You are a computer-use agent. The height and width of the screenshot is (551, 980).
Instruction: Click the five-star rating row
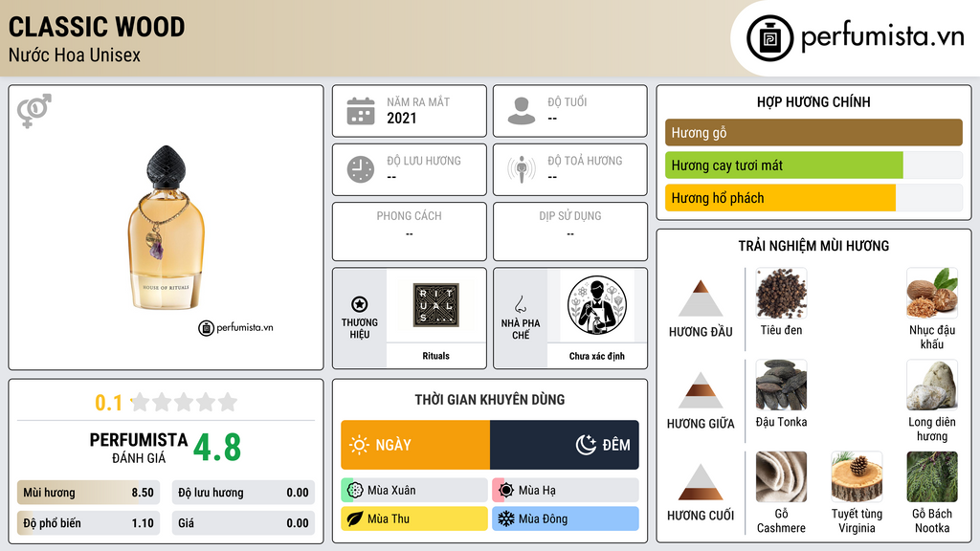pos(185,402)
